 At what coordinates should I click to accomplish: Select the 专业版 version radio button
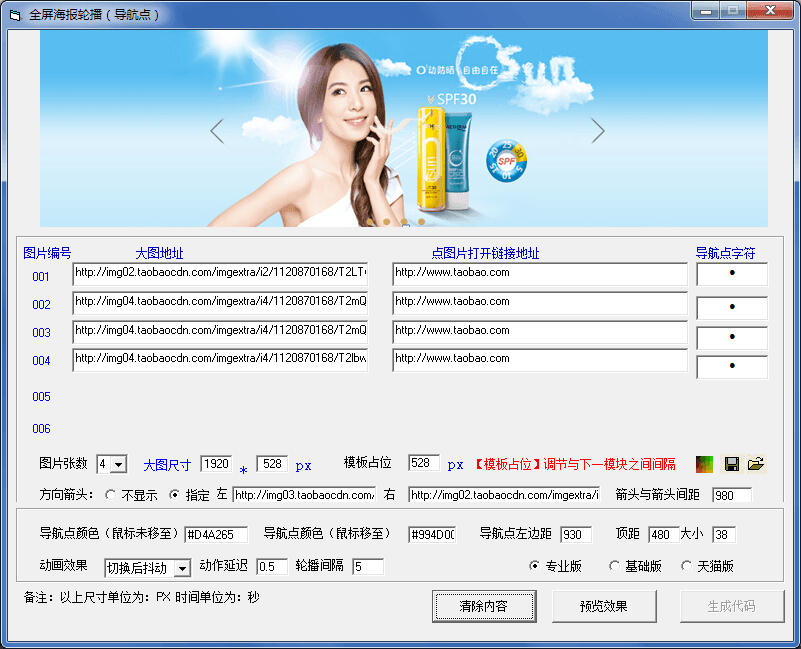535,567
